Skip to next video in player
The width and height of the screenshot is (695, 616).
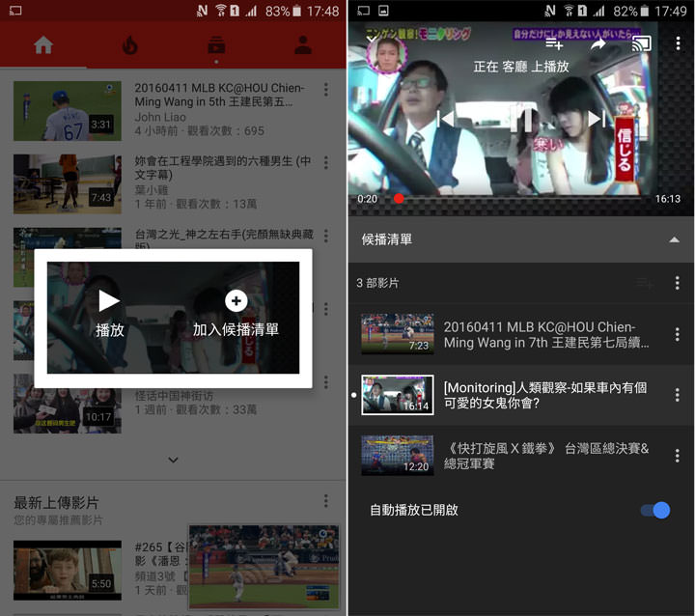pos(597,119)
